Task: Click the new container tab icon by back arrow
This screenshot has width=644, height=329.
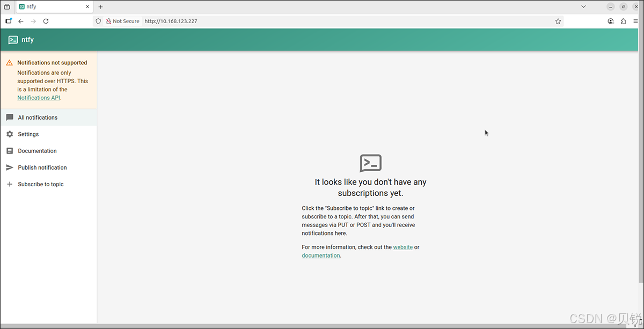Action: tap(9, 21)
